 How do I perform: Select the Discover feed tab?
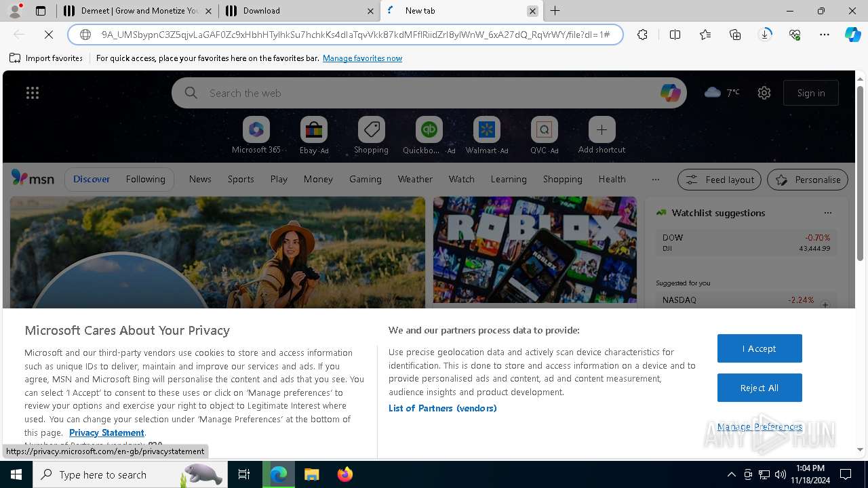pos(92,179)
